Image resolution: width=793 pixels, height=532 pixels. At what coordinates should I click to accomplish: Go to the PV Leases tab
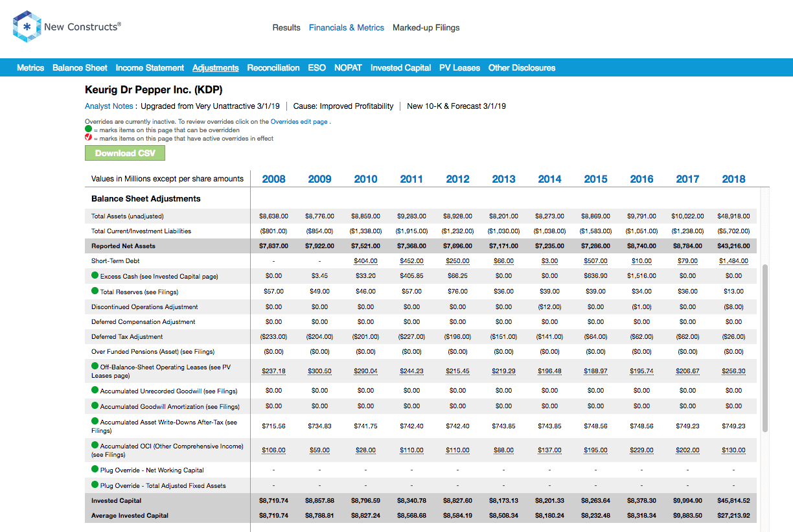[460, 67]
